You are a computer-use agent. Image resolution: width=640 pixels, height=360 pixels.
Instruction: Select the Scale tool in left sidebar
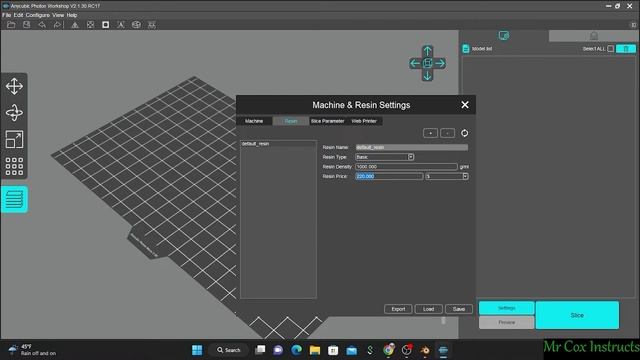coord(14,140)
